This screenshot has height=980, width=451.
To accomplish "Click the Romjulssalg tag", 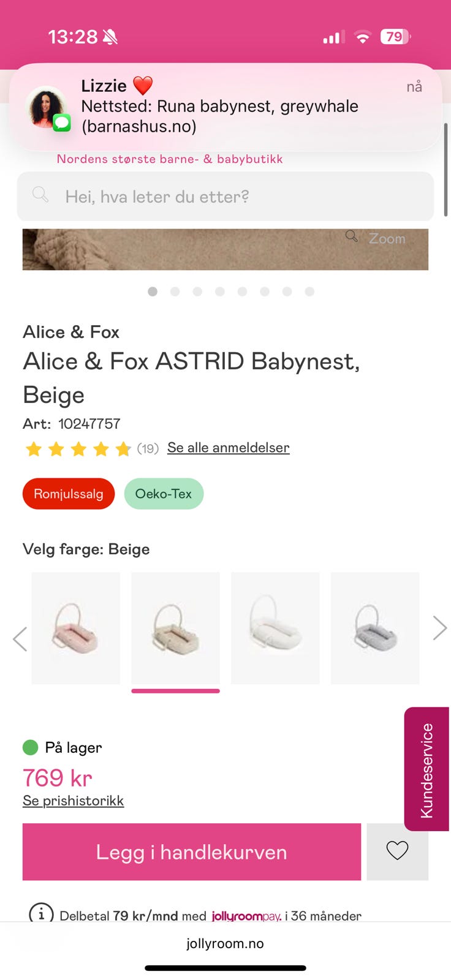I will (69, 494).
